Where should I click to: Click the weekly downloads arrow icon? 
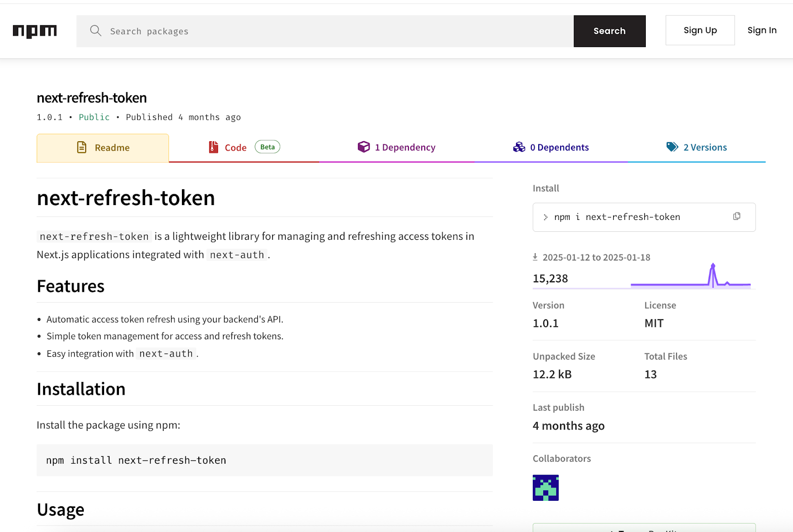click(535, 257)
